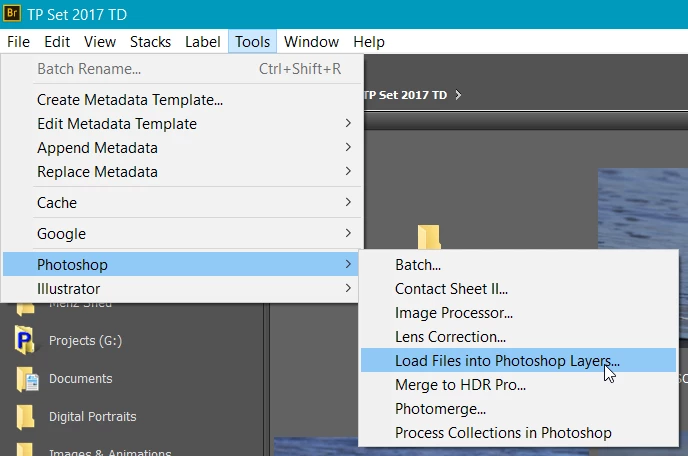Open Lens Correction

(x=518, y=337)
